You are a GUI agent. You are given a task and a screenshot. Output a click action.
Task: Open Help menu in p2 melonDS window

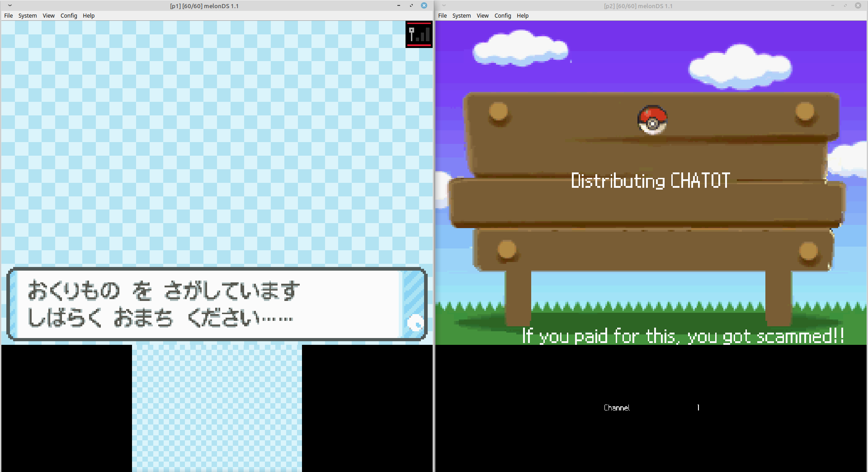pos(523,15)
